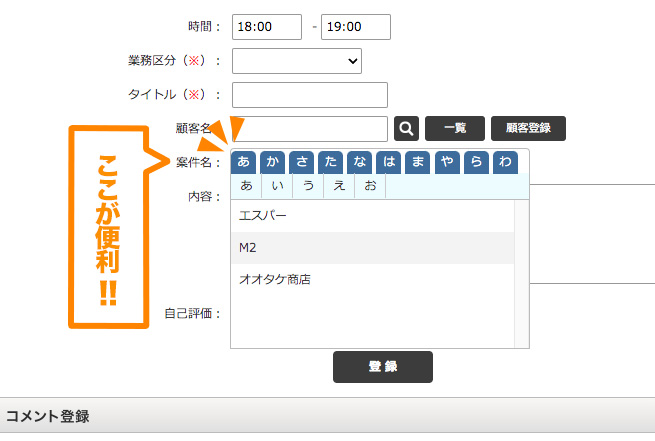655x441 pixels.
Task: Choose エスパー from the customer list
Action: [x=372, y=216]
